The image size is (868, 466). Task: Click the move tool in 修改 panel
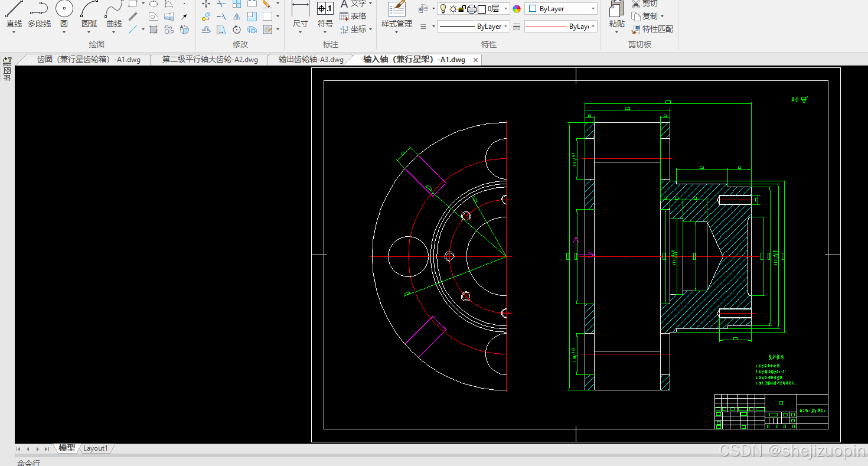(x=206, y=4)
